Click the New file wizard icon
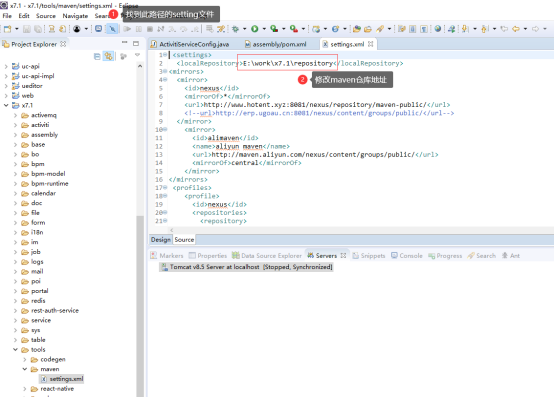 point(7,29)
